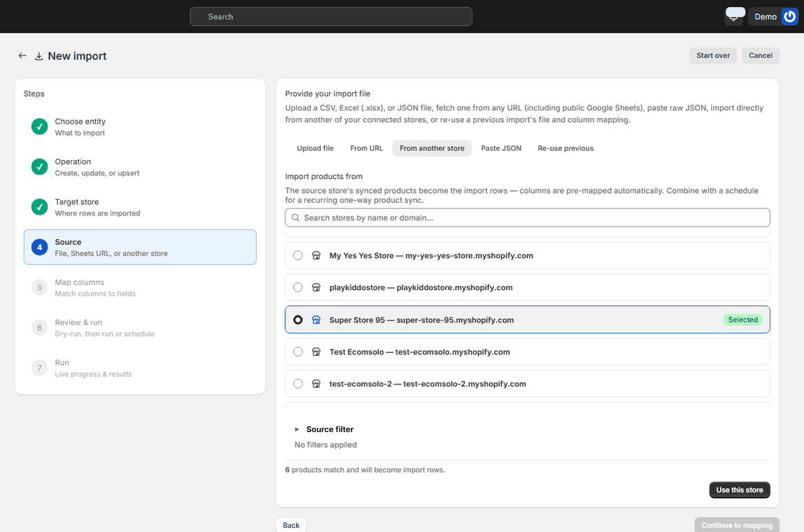The image size is (804, 532).
Task: Switch to From URL tab
Action: pos(366,148)
